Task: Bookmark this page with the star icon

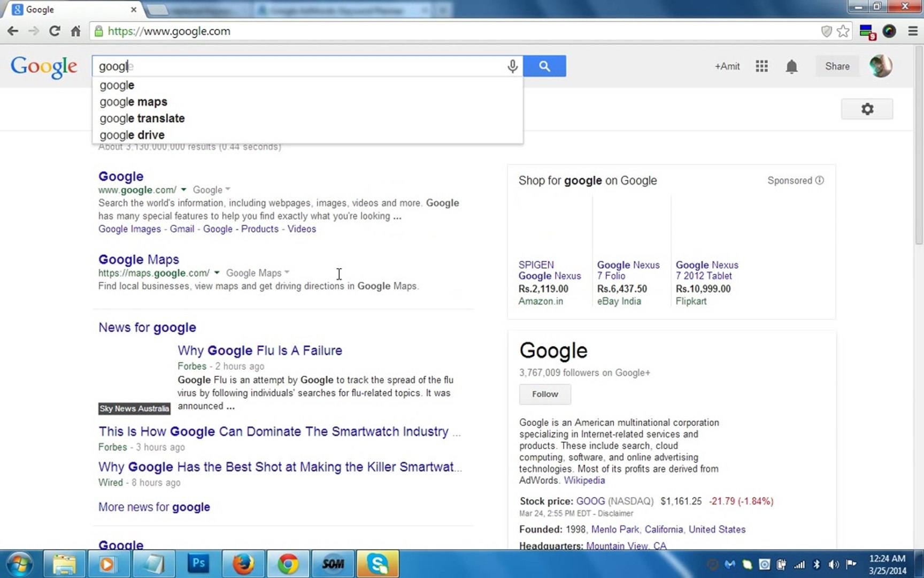Action: click(843, 31)
